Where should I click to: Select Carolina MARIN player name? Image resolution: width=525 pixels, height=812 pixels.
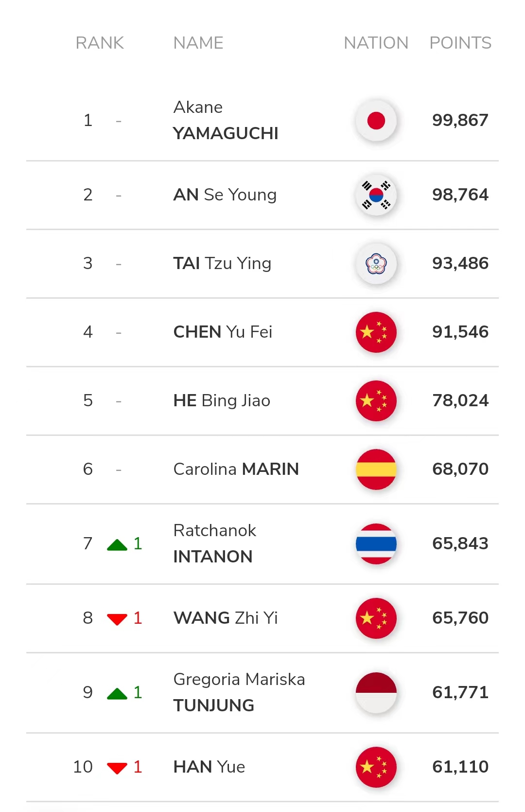coord(236,469)
